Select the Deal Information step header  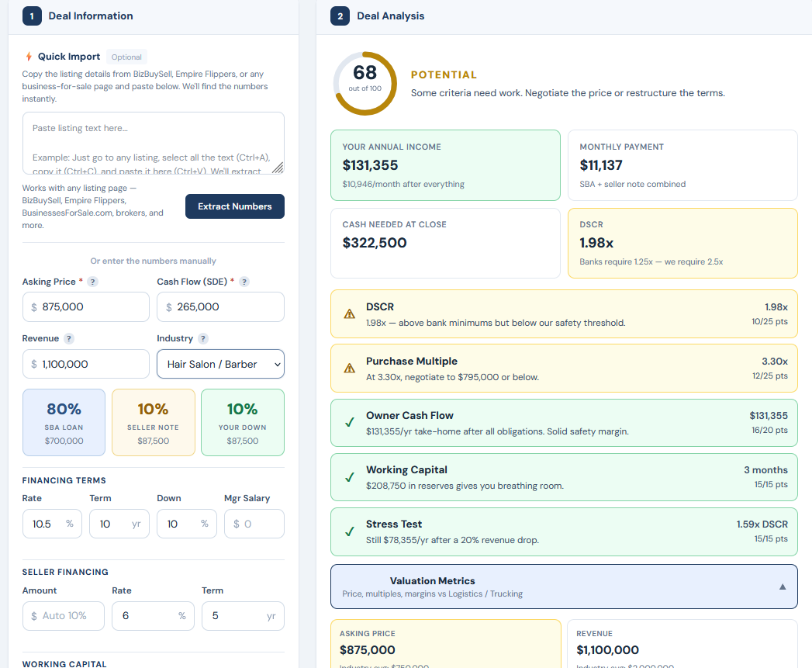click(x=78, y=16)
